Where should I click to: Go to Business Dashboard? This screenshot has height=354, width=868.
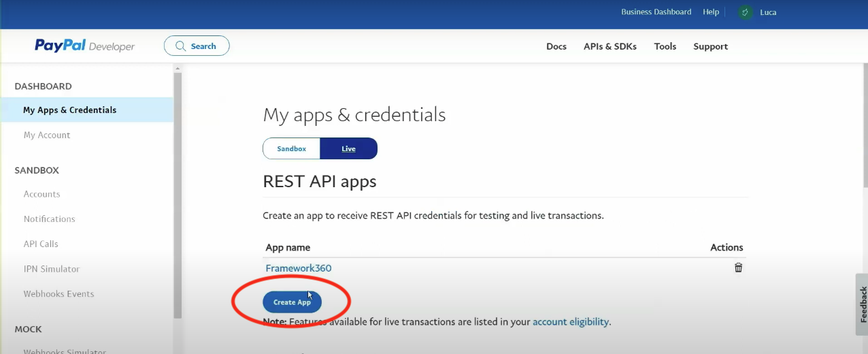[x=656, y=12]
